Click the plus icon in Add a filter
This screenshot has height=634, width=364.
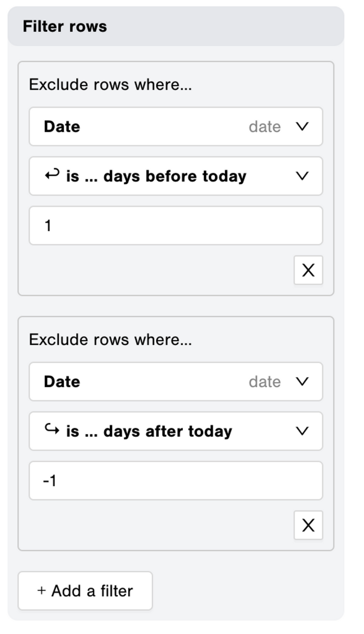coord(42,591)
